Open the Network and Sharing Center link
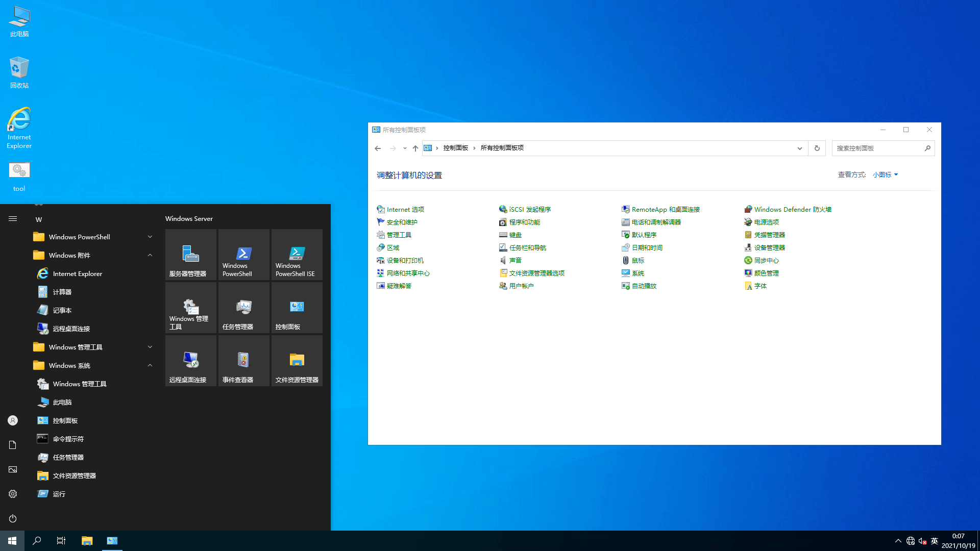 click(408, 273)
